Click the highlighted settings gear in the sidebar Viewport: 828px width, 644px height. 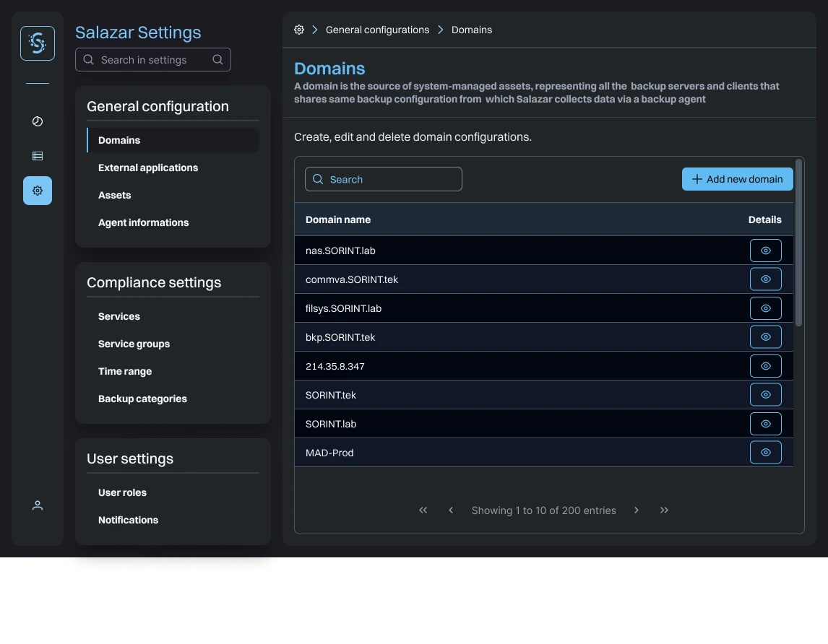pos(37,191)
